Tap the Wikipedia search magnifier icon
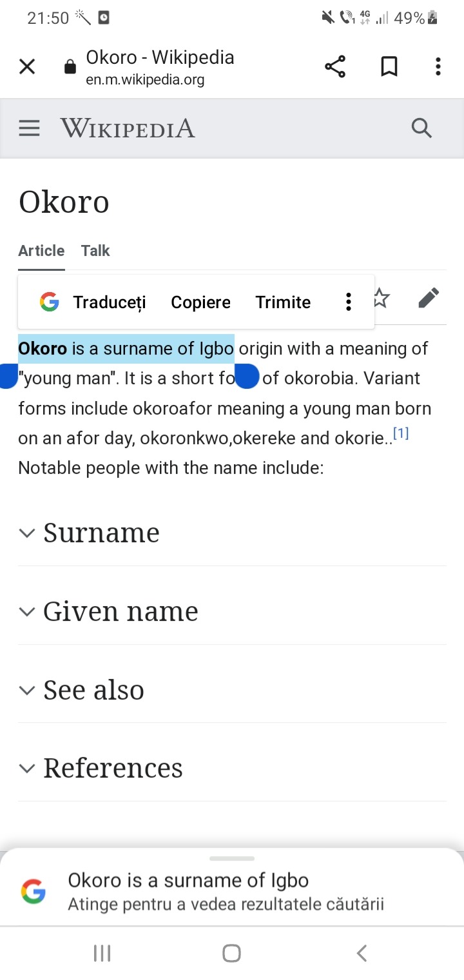This screenshot has height=980, width=464. click(421, 128)
